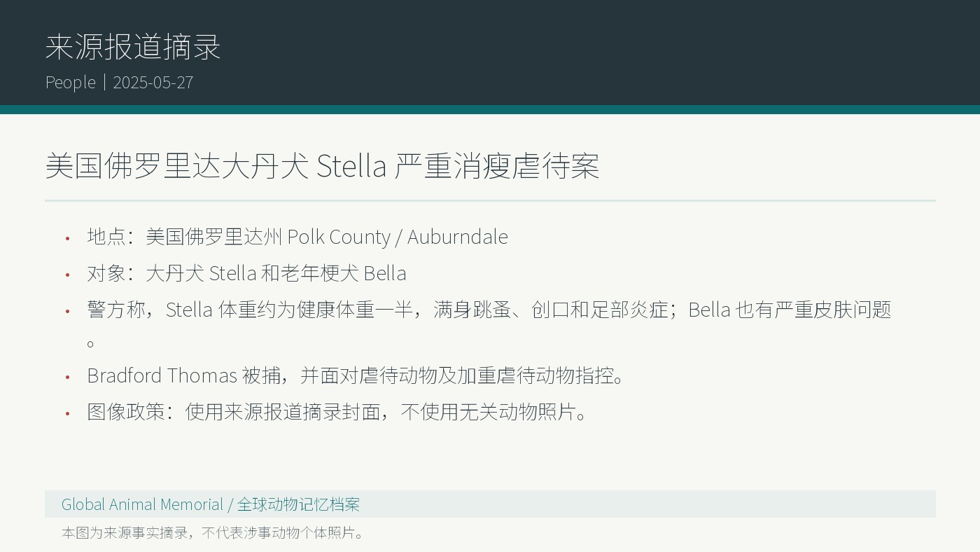Select the main headline about Stella
This screenshot has height=552, width=980.
(x=322, y=166)
